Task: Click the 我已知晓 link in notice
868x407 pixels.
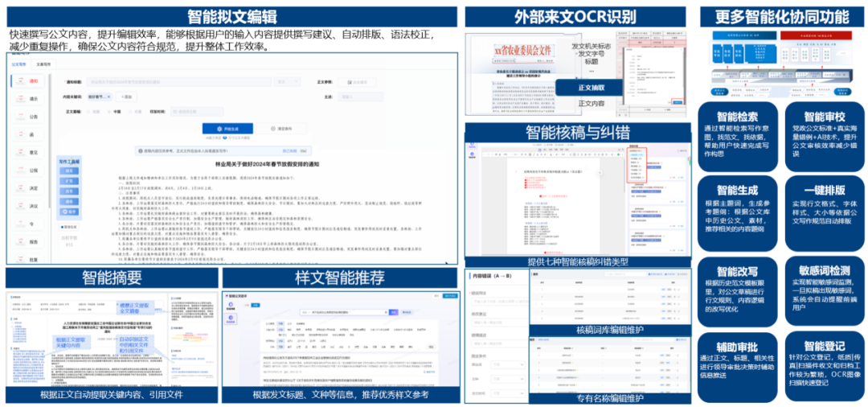Action: [x=290, y=150]
